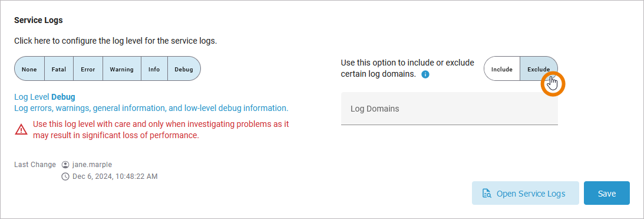Click the user icon next to jane.marple

pos(65,165)
